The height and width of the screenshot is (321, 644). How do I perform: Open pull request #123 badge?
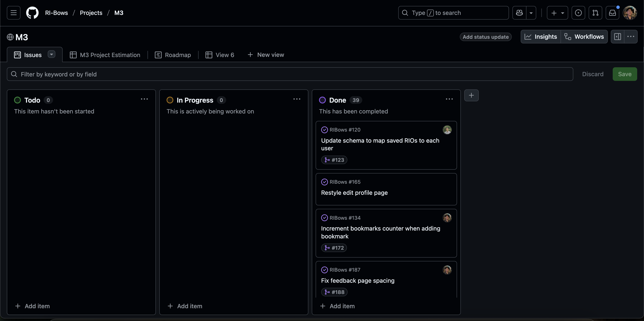pos(334,160)
